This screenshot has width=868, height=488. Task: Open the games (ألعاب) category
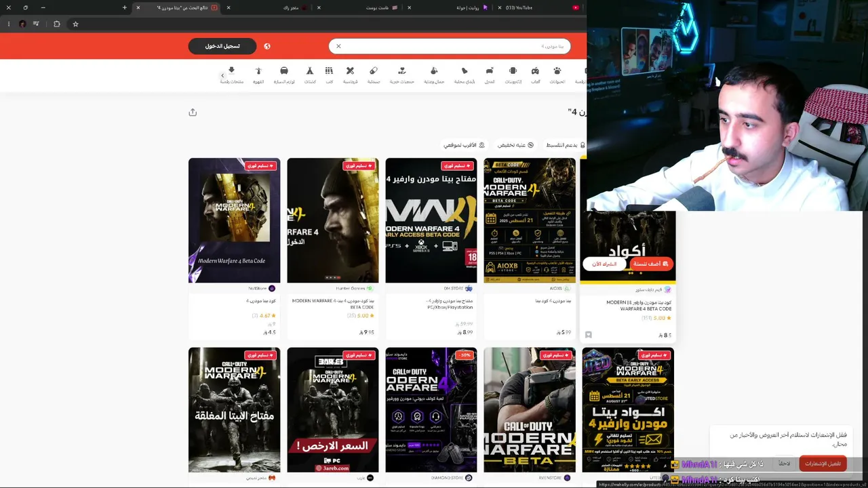click(535, 75)
